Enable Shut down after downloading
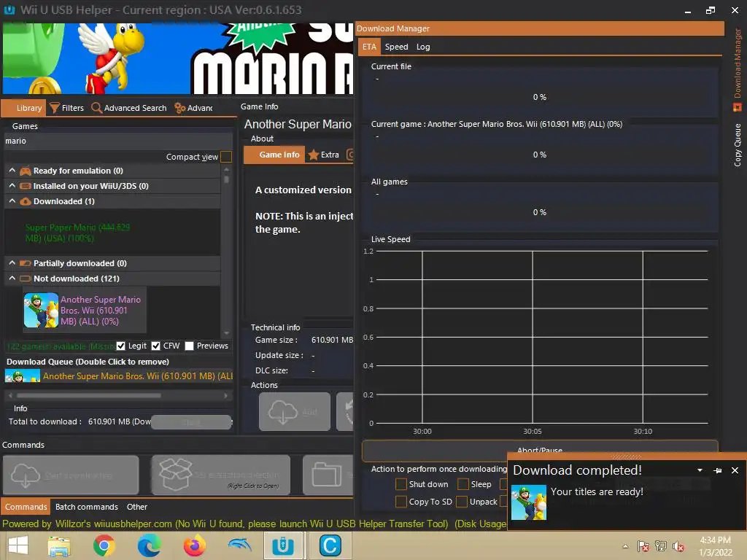 click(x=401, y=484)
